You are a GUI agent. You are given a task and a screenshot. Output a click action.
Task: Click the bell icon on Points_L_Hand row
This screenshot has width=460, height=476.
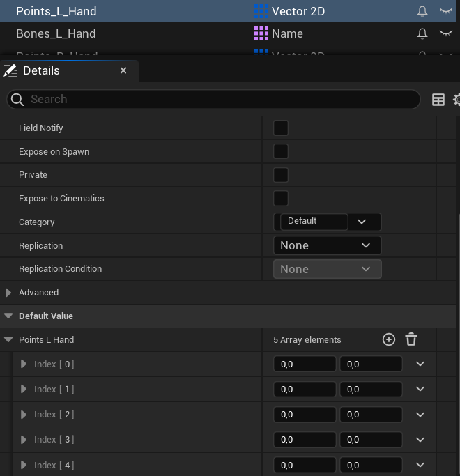coord(422,11)
